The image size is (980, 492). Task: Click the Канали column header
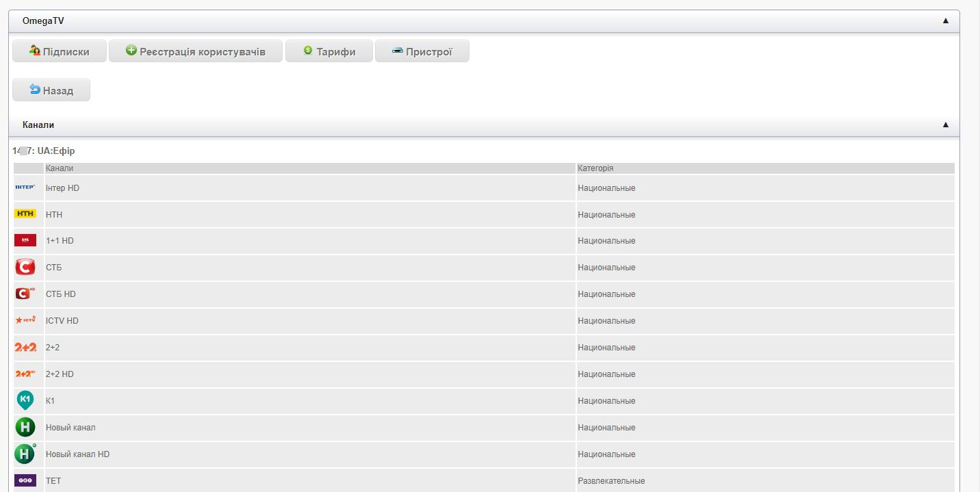pos(60,168)
